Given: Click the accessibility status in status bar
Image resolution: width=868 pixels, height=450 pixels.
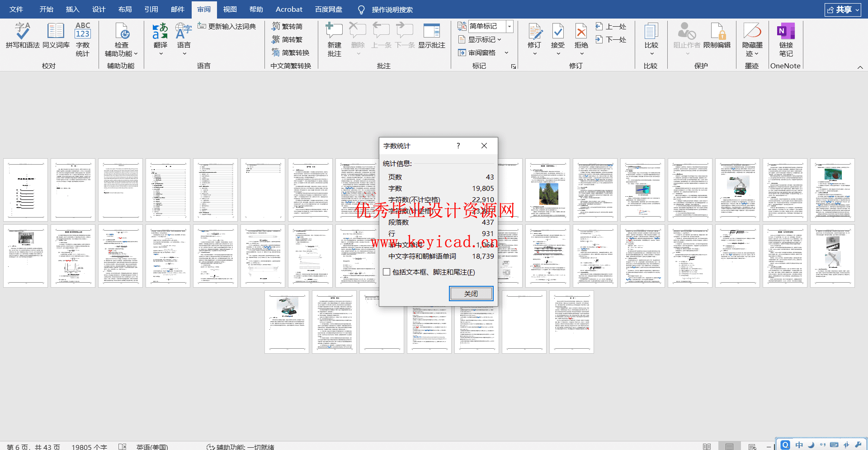Looking at the screenshot, I should 241,446.
